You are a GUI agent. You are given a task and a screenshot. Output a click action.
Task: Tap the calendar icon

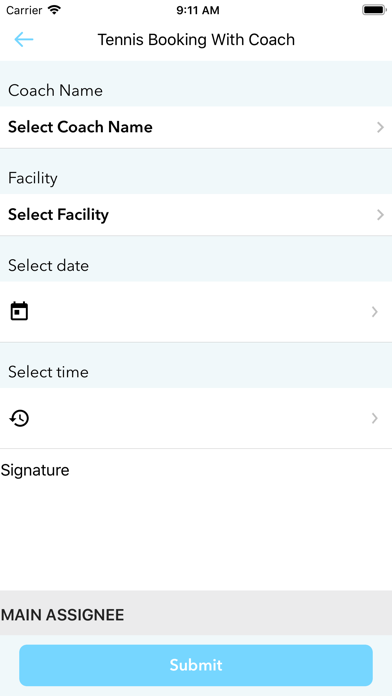(19, 311)
